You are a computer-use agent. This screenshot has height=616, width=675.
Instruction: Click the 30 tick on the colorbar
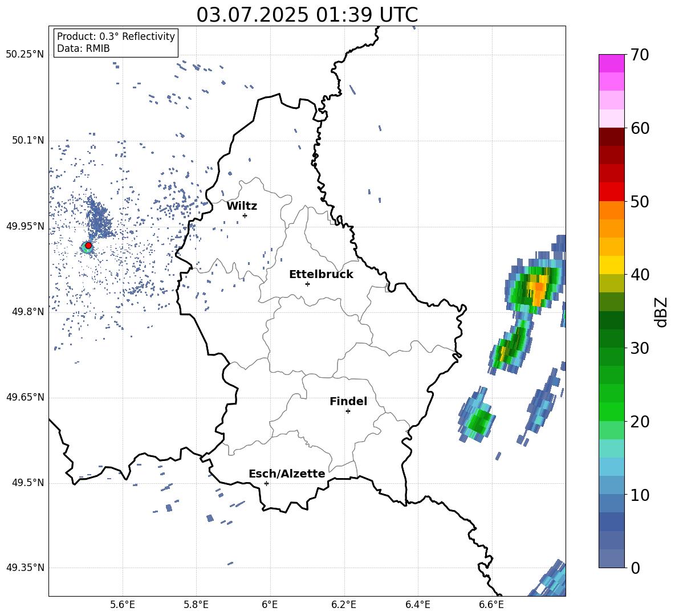click(640, 348)
